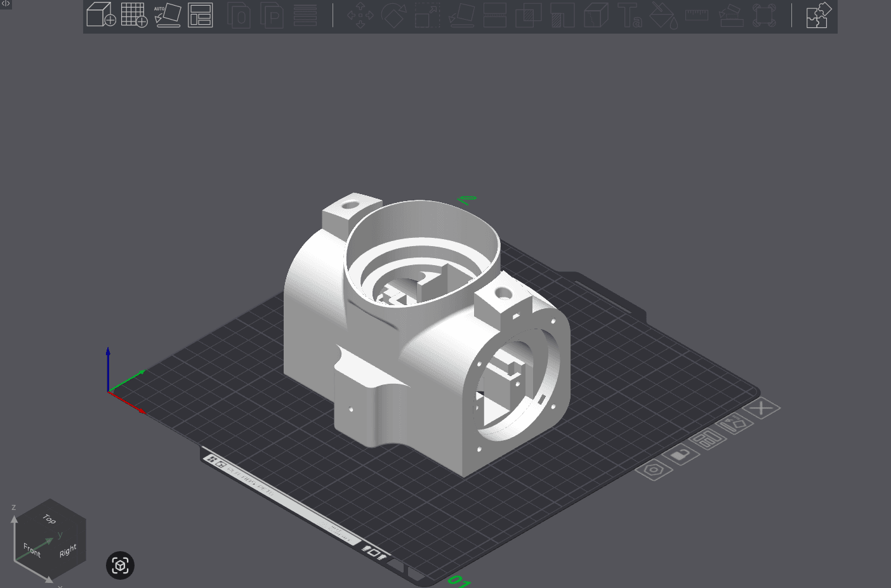Add another build plate
This screenshot has width=891, height=588.
pos(134,16)
